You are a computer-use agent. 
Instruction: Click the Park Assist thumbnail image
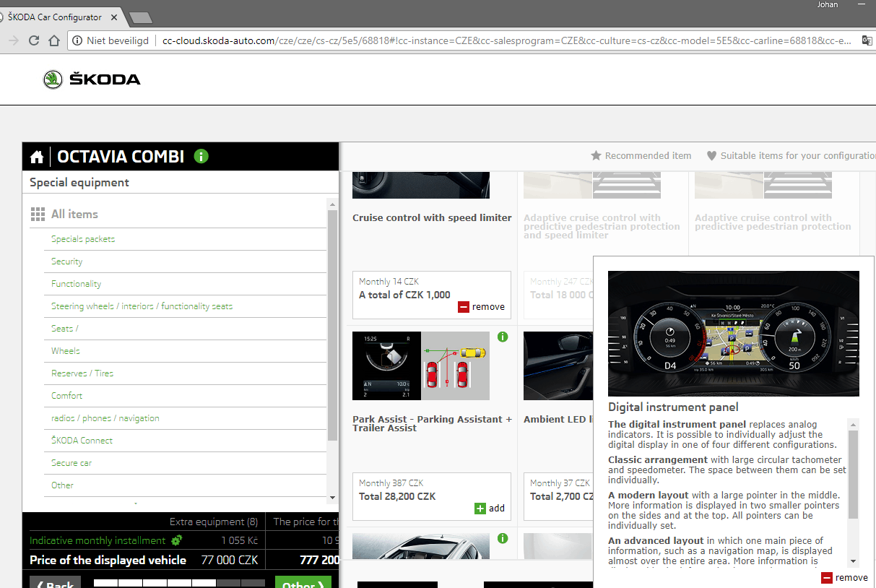click(421, 366)
